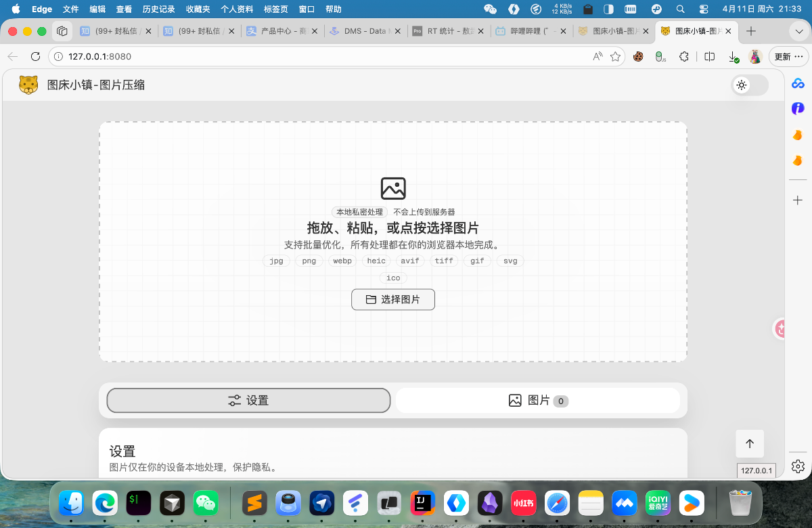Click the blue cloud icon in the right sidebar
The image size is (812, 528).
point(797,84)
